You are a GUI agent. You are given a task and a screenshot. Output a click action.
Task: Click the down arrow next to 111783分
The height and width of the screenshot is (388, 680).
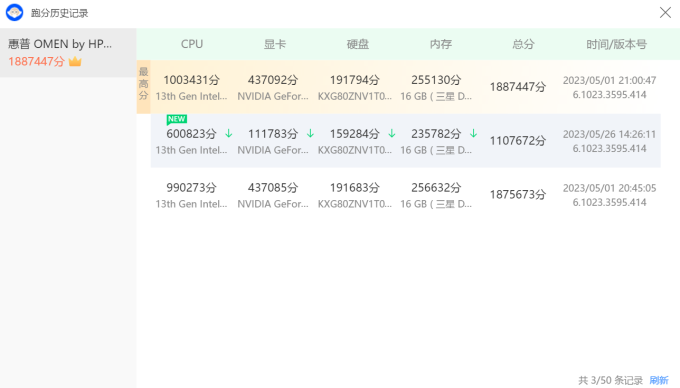click(310, 134)
